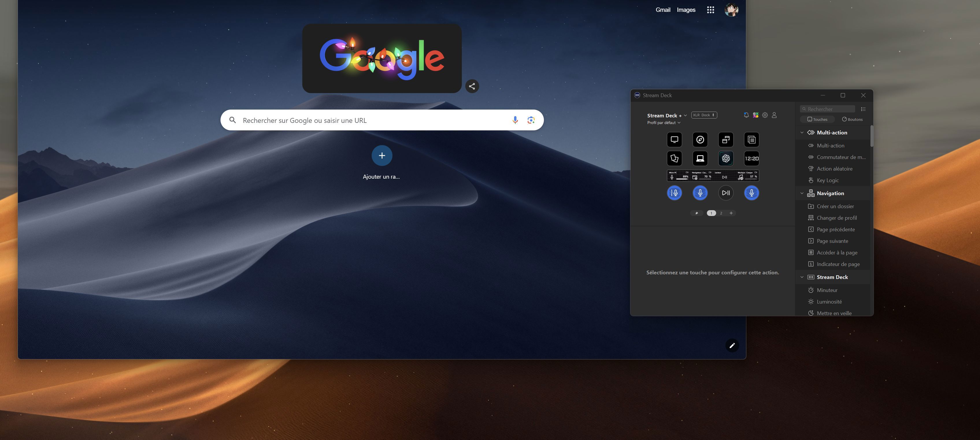Open Gmail link

coord(663,10)
